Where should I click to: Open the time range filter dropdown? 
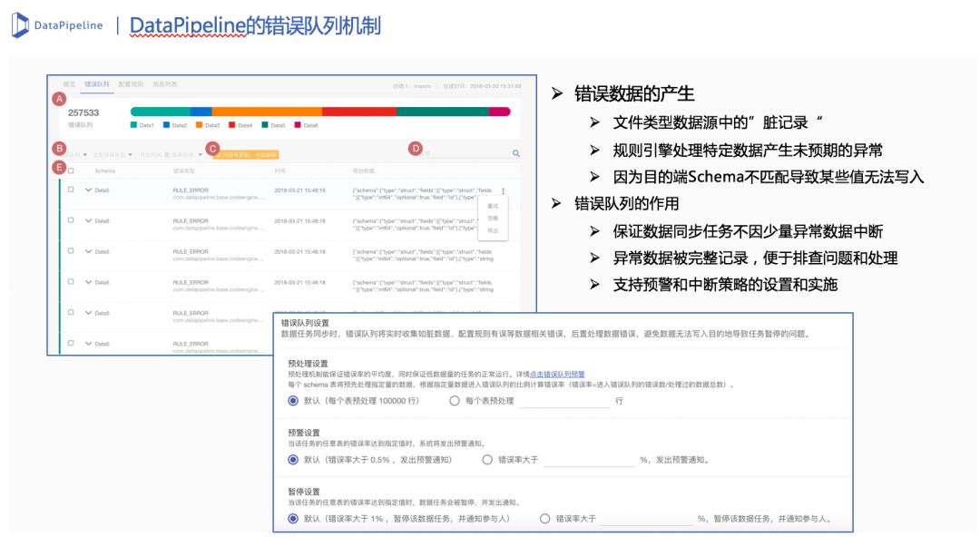point(171,154)
